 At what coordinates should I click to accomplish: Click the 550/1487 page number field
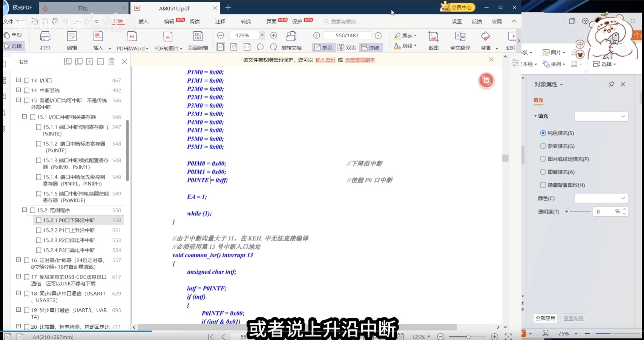pyautogui.click(x=347, y=35)
